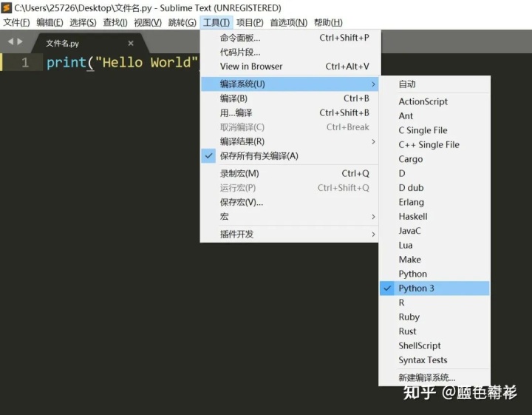The width and height of the screenshot is (532, 415).
Task: Choose 保存宏(V)... menu entry
Action: (x=290, y=202)
